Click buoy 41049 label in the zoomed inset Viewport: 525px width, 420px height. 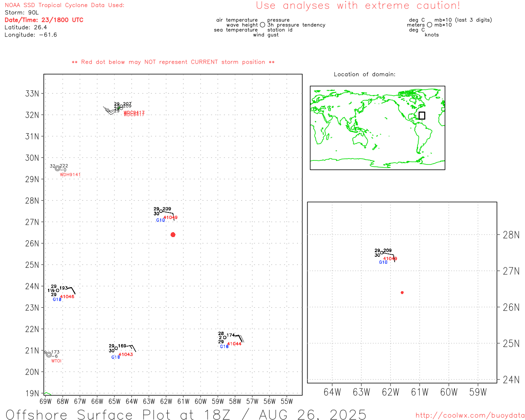(390, 258)
